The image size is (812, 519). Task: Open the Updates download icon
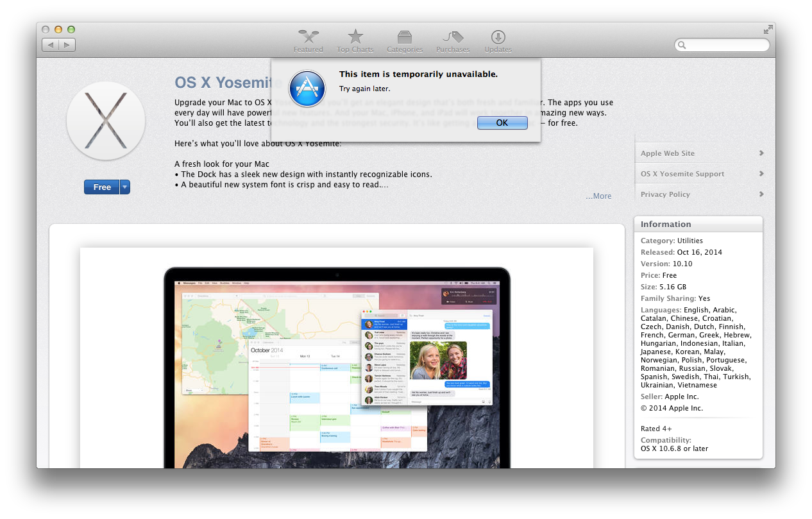(498, 37)
